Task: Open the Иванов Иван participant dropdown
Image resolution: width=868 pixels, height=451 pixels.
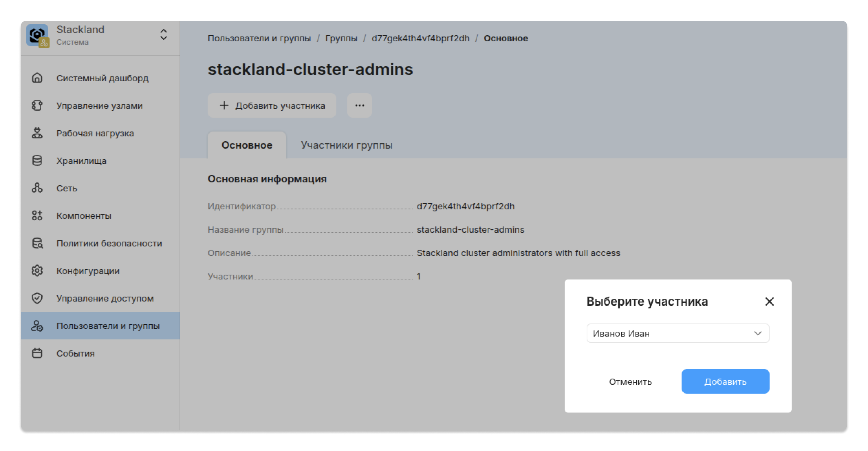Action: pyautogui.click(x=678, y=333)
